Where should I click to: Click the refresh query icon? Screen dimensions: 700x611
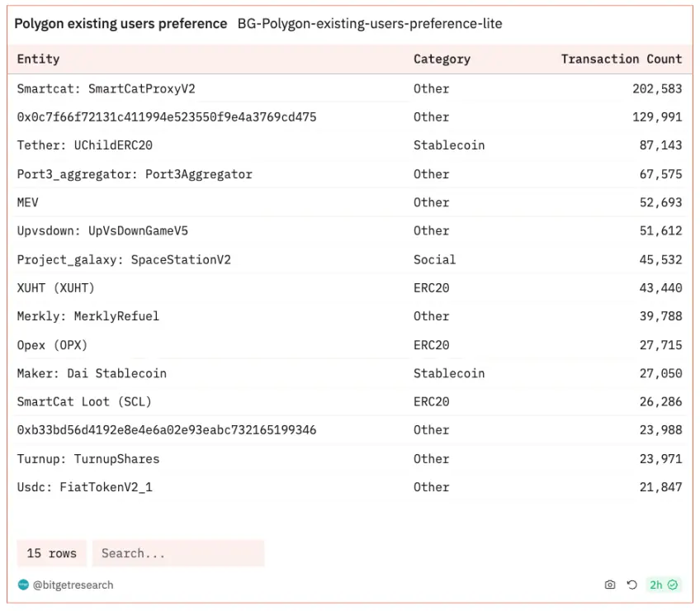631,585
